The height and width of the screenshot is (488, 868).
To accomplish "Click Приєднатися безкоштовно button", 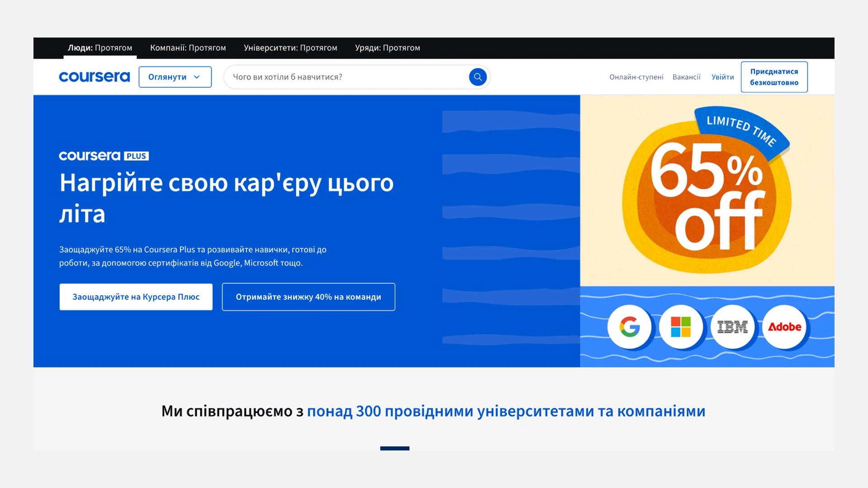I will tap(774, 77).
